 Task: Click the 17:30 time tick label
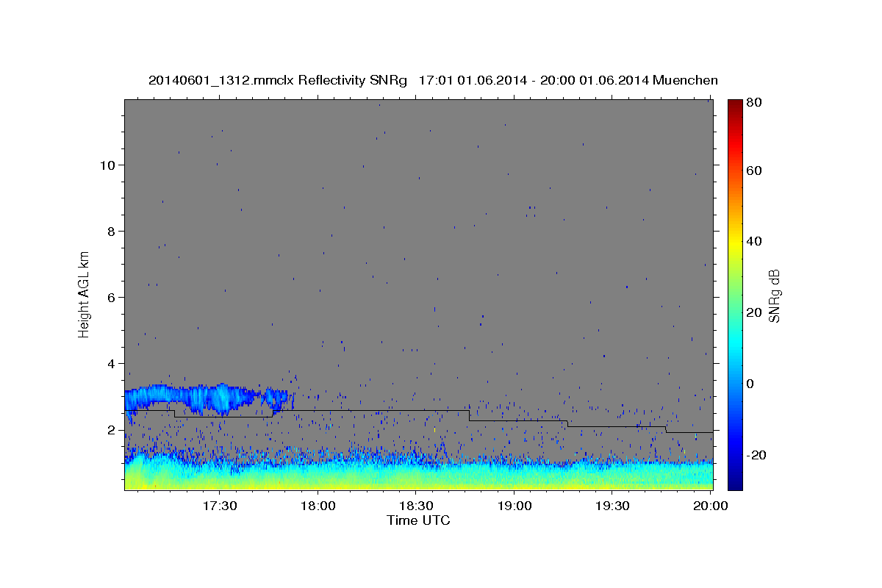[220, 506]
